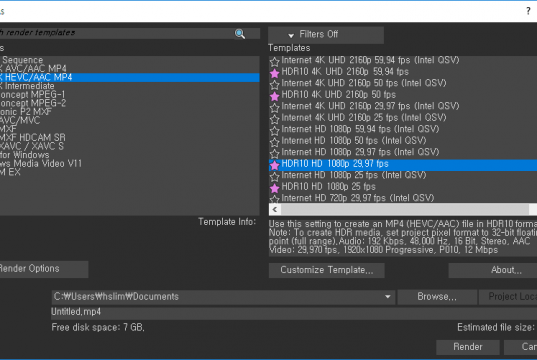Select template HDR10 HD 1080p 29.97 fps
This screenshot has width=537, height=360.
point(403,164)
